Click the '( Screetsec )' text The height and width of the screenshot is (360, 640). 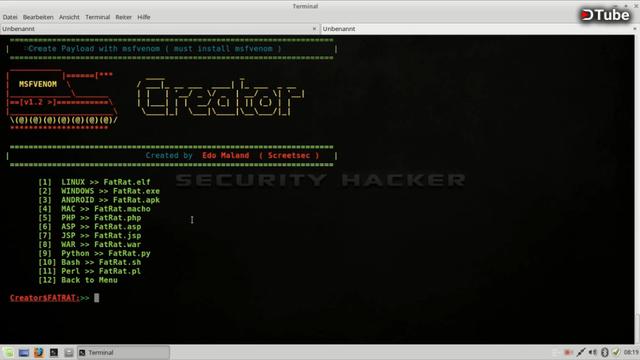pos(289,156)
